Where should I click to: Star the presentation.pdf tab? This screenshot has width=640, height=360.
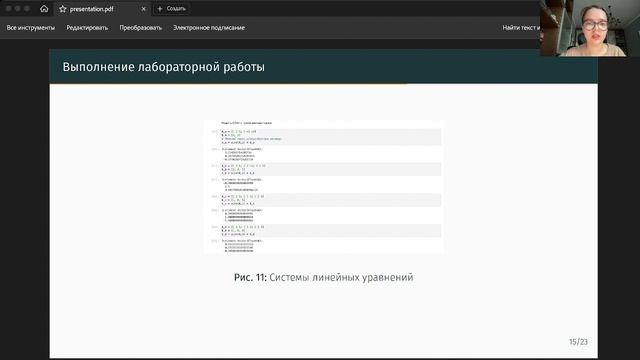(x=62, y=9)
